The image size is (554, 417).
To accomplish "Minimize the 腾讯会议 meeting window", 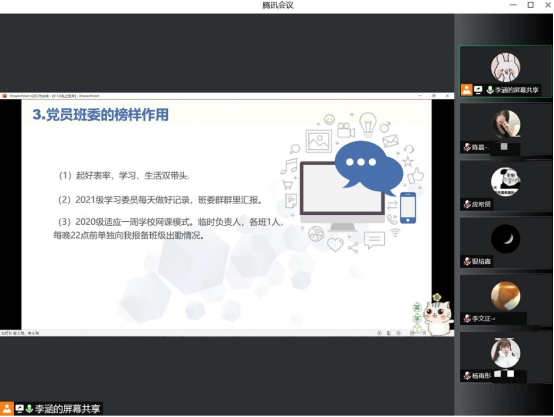I will point(513,5).
